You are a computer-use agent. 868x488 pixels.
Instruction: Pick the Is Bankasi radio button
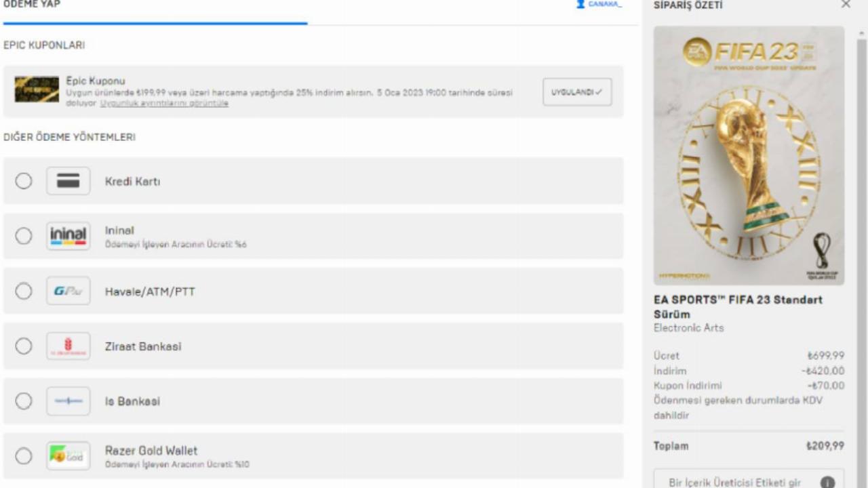[24, 401]
